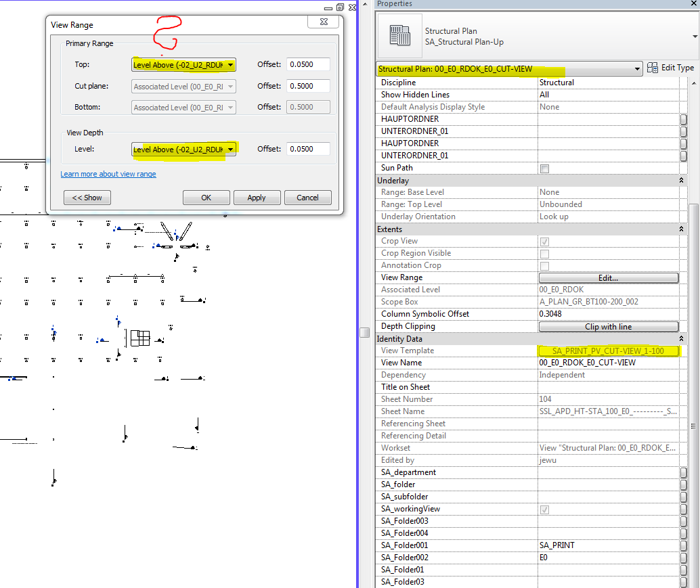The height and width of the screenshot is (588, 700).
Task: Click the small button in the SA_subfolder row
Action: [x=683, y=497]
